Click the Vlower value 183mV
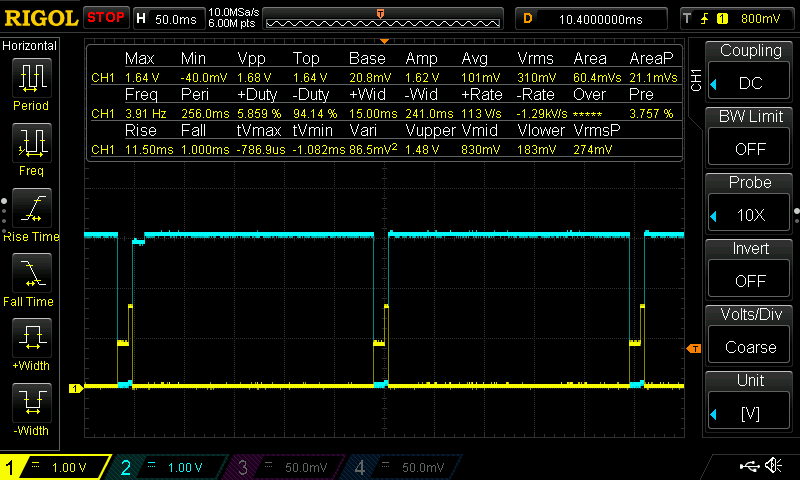 tap(536, 149)
